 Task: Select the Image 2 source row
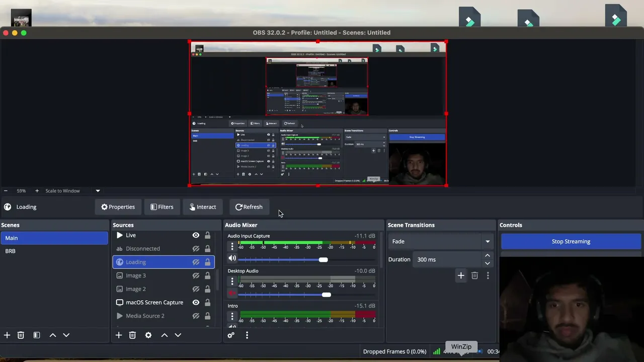click(164, 289)
